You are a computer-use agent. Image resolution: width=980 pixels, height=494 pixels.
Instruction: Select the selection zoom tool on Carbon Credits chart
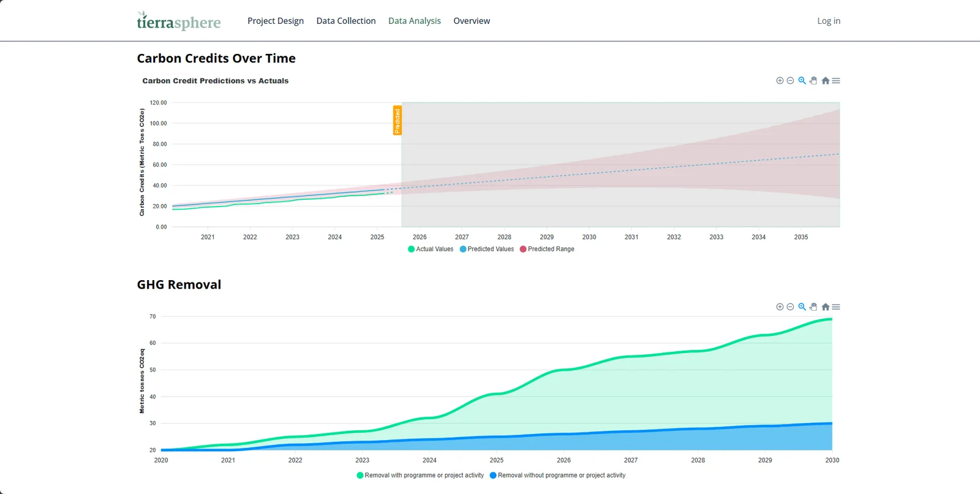[802, 81]
